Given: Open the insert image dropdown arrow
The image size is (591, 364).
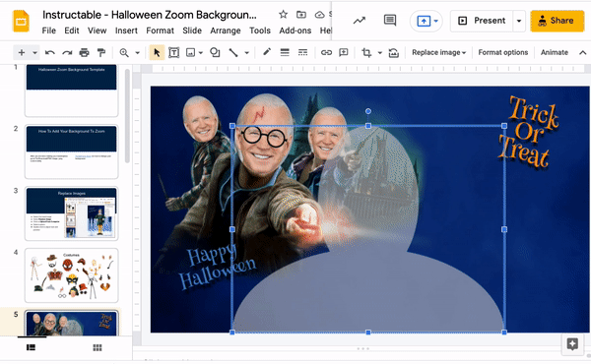Looking at the screenshot, I should point(201,53).
